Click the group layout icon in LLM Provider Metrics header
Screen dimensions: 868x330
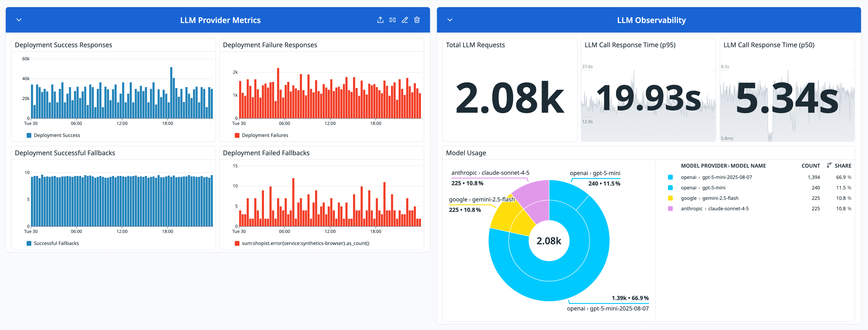tap(393, 20)
